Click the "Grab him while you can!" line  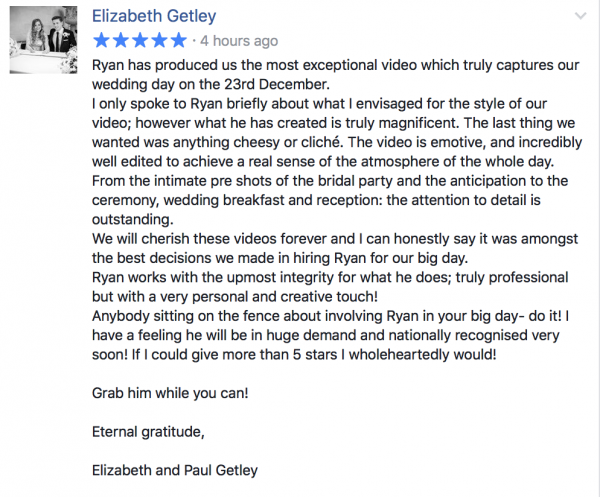pyautogui.click(x=169, y=392)
